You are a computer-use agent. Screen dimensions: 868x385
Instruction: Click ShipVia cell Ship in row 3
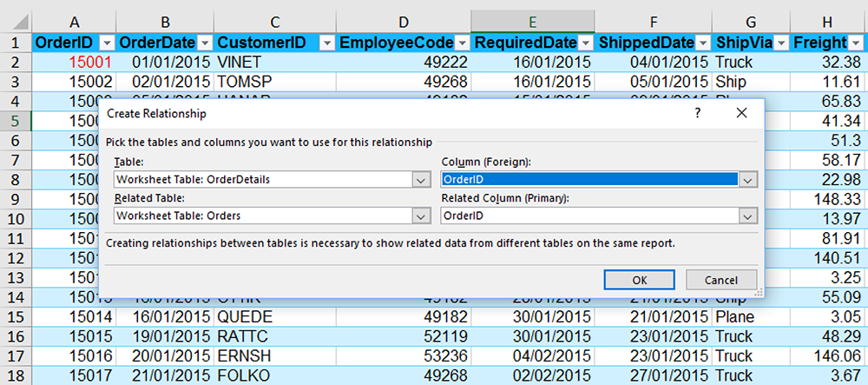click(x=751, y=82)
